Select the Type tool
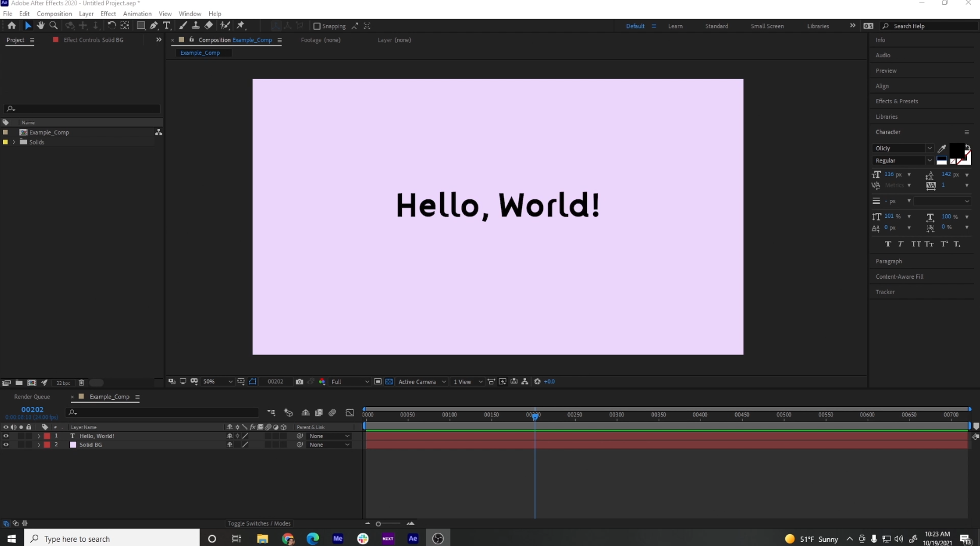 pyautogui.click(x=167, y=26)
